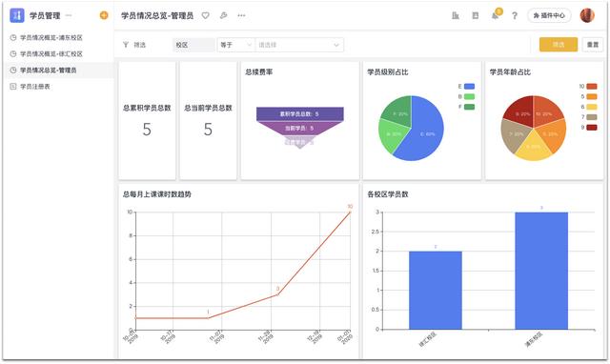
Task: Open the 插件中心 plugin center button
Action: pyautogui.click(x=549, y=15)
